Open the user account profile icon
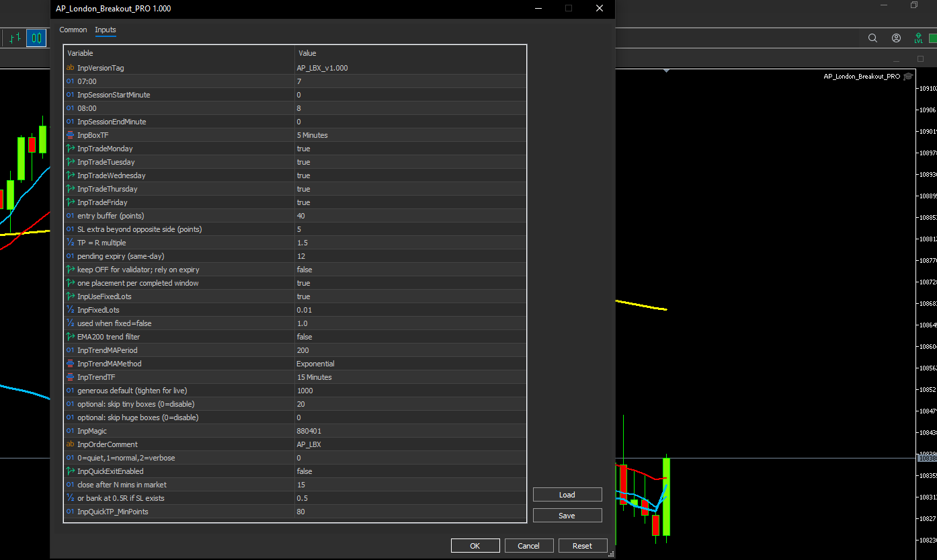The width and height of the screenshot is (937, 560). click(896, 38)
